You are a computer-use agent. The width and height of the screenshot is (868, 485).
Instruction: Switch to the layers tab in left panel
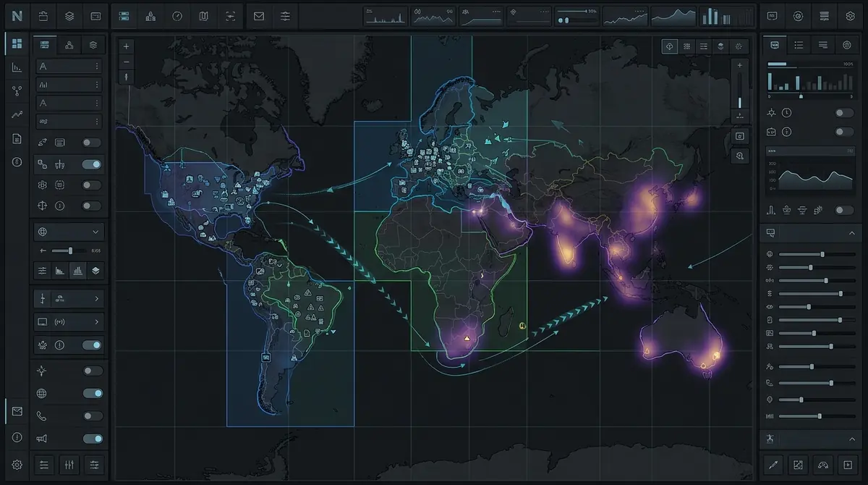pos(93,45)
